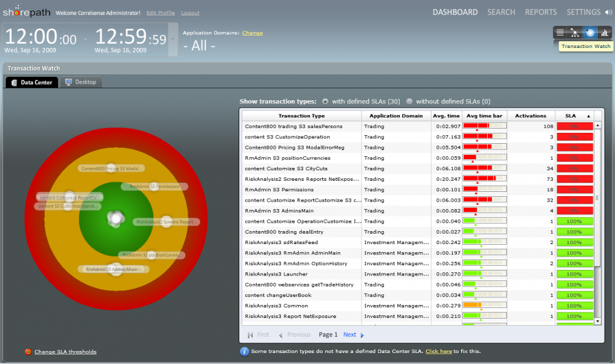
Task: Click the 0% SLA cell for salesPersons row
Action: pyautogui.click(x=574, y=126)
